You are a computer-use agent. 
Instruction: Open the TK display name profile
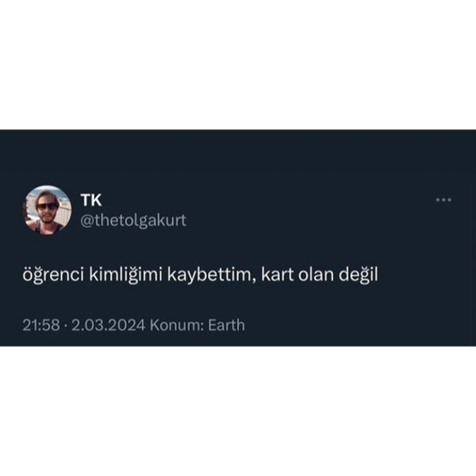(x=91, y=200)
